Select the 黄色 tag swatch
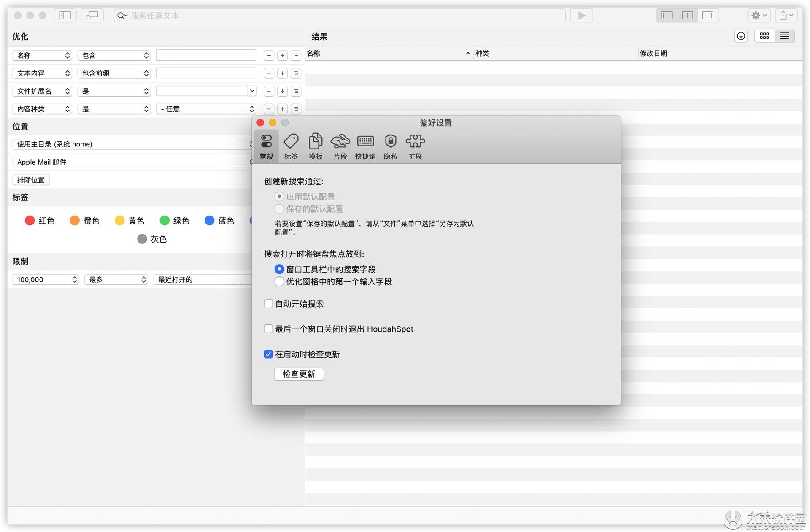The width and height of the screenshot is (810, 532). point(119,221)
